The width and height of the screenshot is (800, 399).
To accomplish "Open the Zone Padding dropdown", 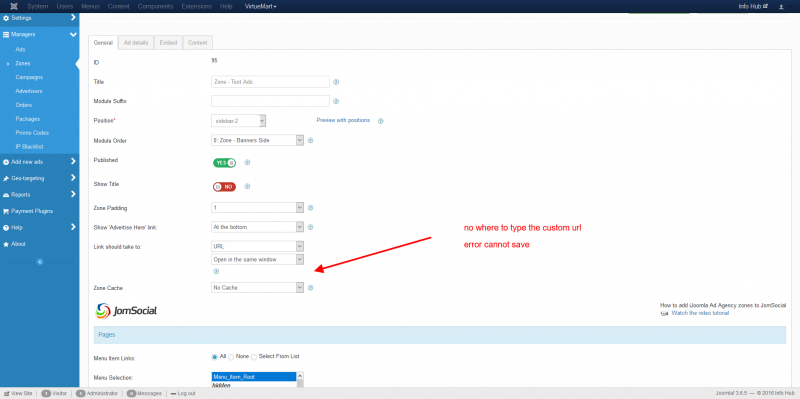I will [x=257, y=208].
